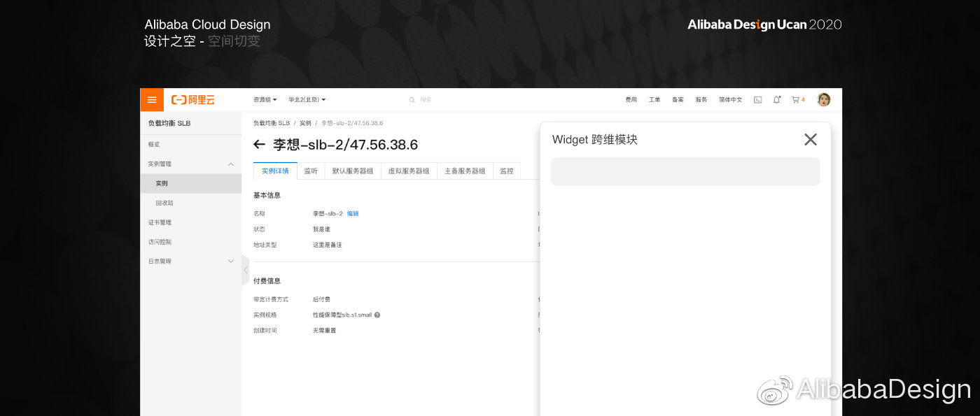The width and height of the screenshot is (980, 416).
Task: Switch to the 主备服务器组 tab
Action: [x=465, y=171]
